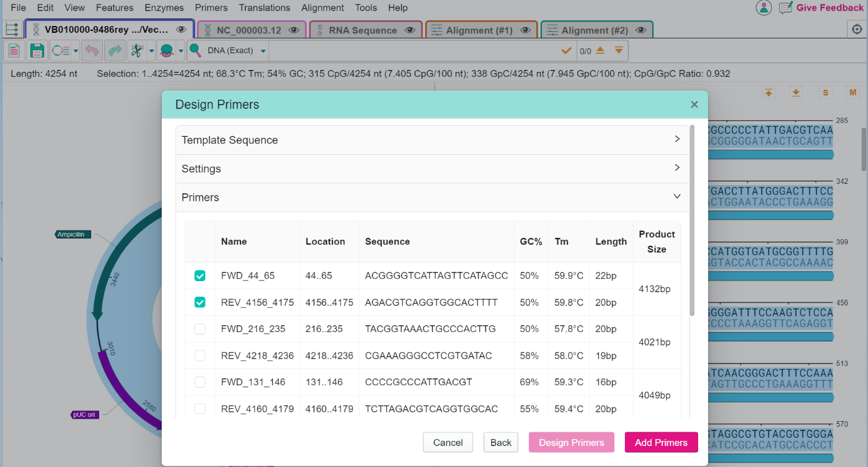Close the Design Primers dialog

694,105
